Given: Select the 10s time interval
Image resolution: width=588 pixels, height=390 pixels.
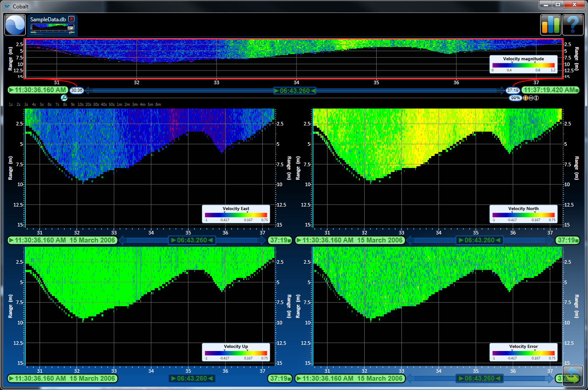Looking at the screenshot, I should click(80, 105).
